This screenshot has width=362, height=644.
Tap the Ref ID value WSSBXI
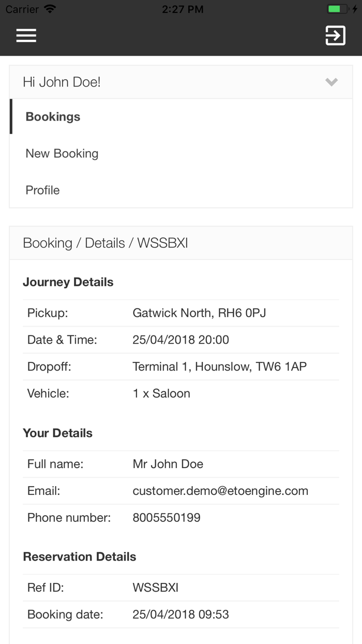[155, 588]
